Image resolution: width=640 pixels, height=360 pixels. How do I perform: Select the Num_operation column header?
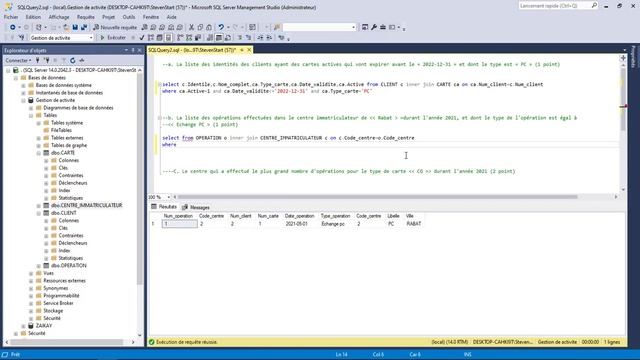tap(178, 216)
